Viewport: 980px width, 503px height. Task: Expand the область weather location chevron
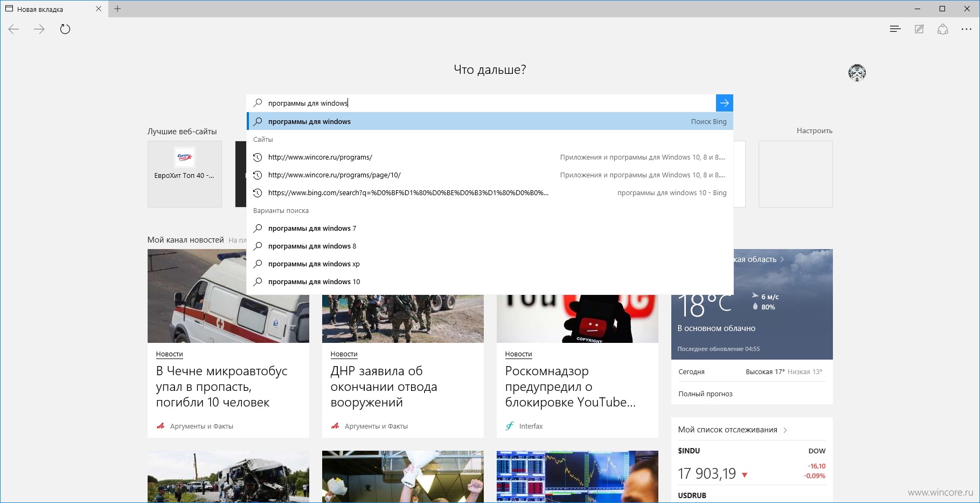click(x=782, y=259)
